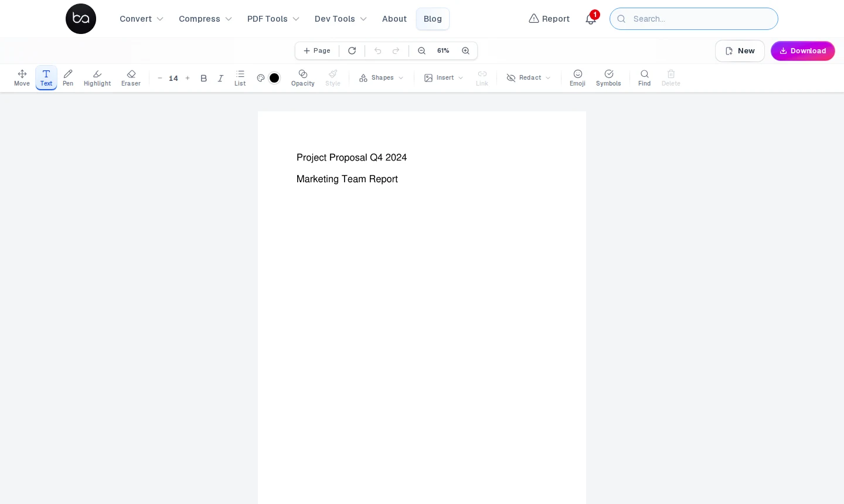Select the Eraser tool

(131, 78)
